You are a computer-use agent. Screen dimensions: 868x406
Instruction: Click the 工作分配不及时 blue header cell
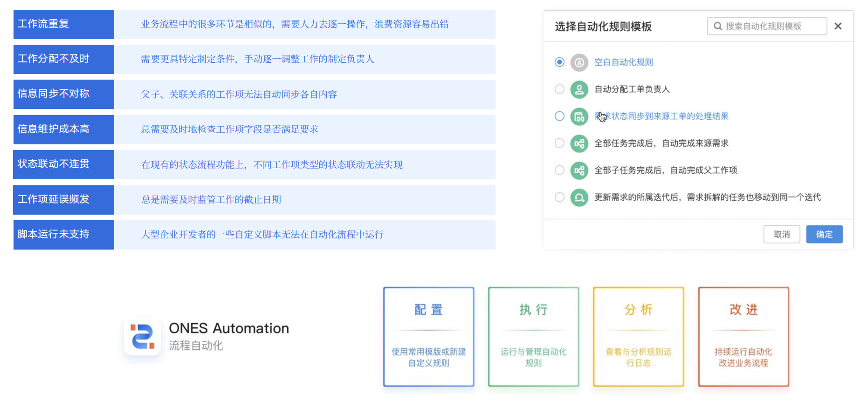64,59
